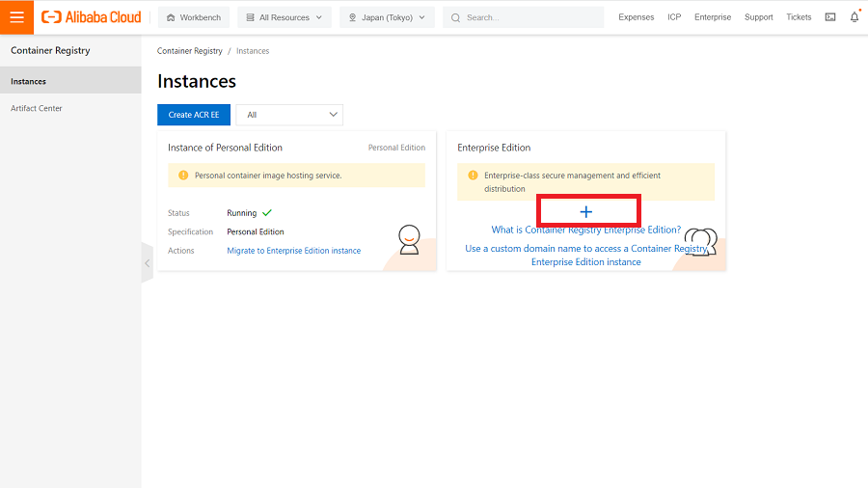
Task: Click the Container Registry breadcrumb
Action: [189, 51]
